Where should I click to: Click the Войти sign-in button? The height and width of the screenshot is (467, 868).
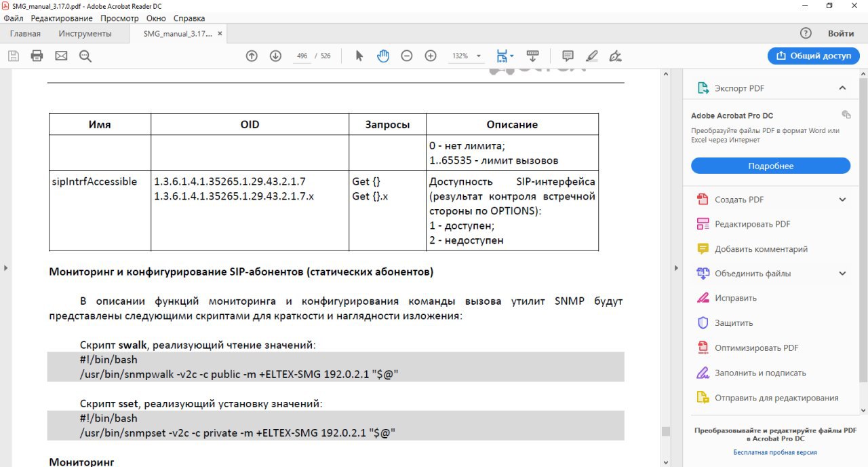coord(841,33)
